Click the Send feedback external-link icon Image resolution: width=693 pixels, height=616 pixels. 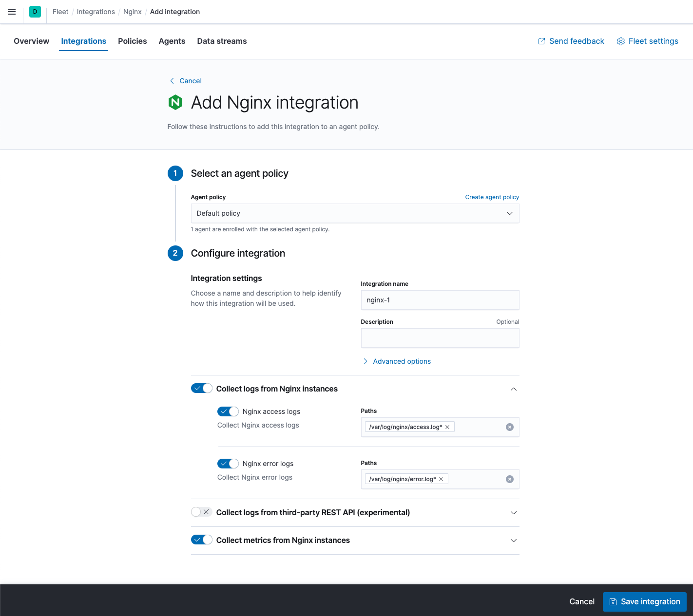click(541, 41)
